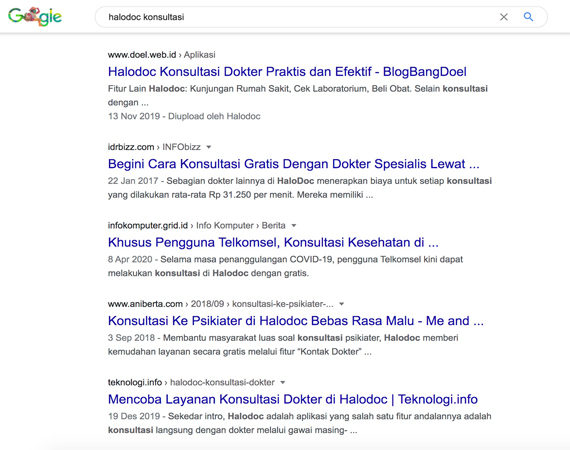Screen dimensions: 570x450
Task: Open Konsultasi Ke Psikiater di Halodoc result
Action: click(x=296, y=321)
